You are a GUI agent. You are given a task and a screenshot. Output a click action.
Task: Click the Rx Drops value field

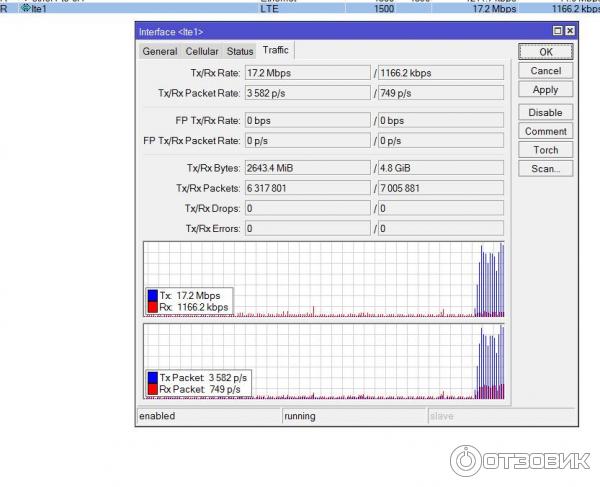point(441,208)
